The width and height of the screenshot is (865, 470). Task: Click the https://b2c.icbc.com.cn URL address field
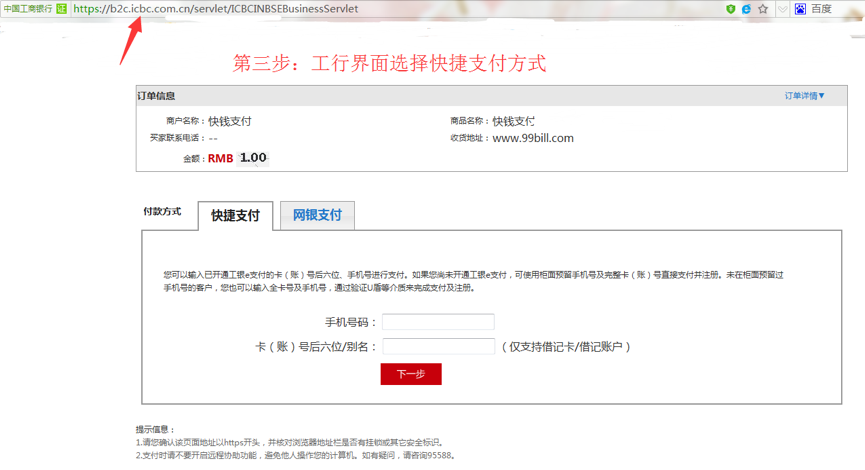coord(216,9)
